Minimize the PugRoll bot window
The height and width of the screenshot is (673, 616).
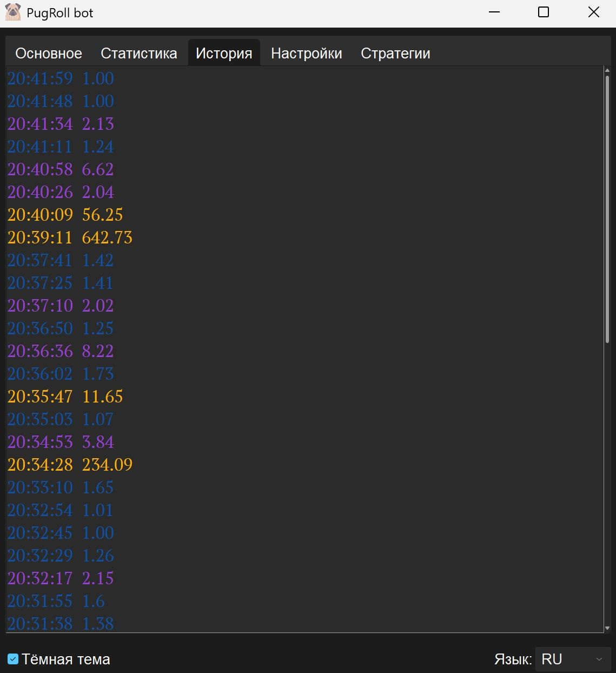[x=494, y=12]
